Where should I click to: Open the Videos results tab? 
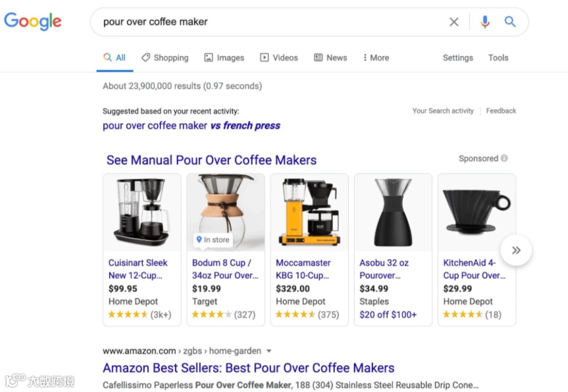pyautogui.click(x=279, y=58)
